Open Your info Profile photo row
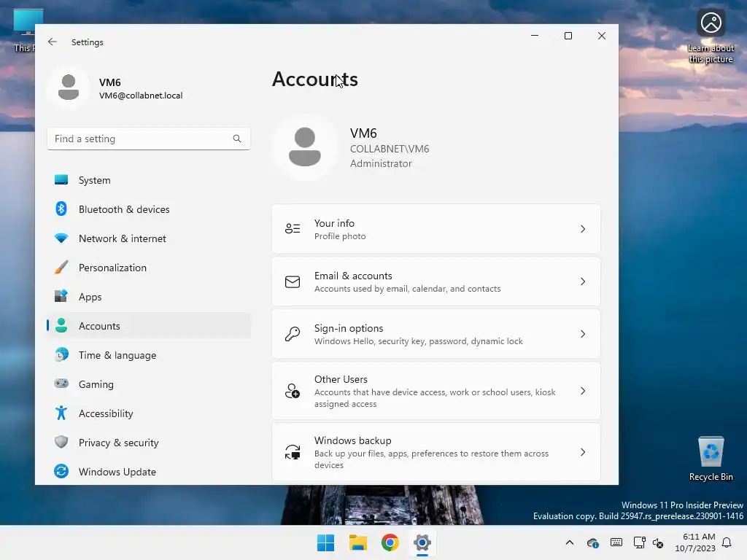The height and width of the screenshot is (560, 747). click(x=436, y=228)
